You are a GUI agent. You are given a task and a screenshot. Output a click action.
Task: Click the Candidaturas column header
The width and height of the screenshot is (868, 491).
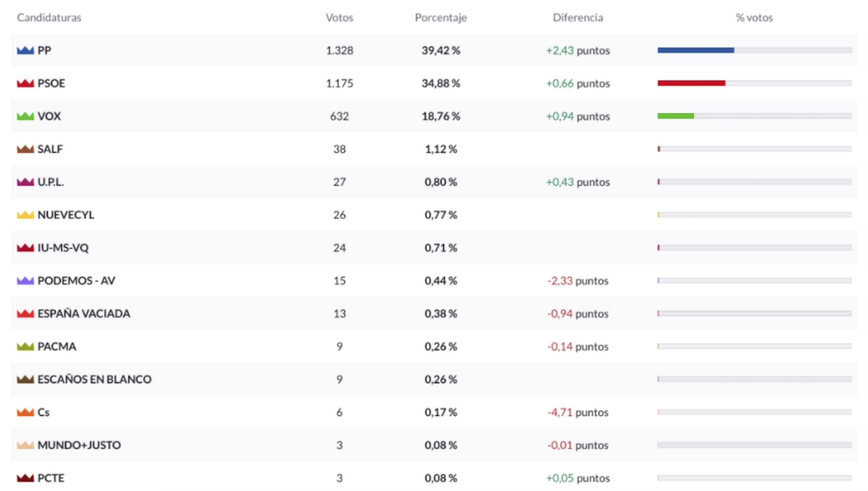49,18
